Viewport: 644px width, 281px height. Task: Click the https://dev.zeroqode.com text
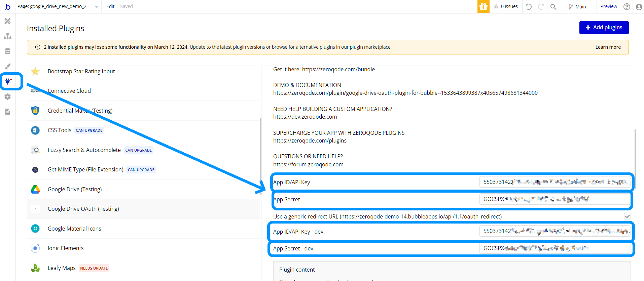click(305, 117)
